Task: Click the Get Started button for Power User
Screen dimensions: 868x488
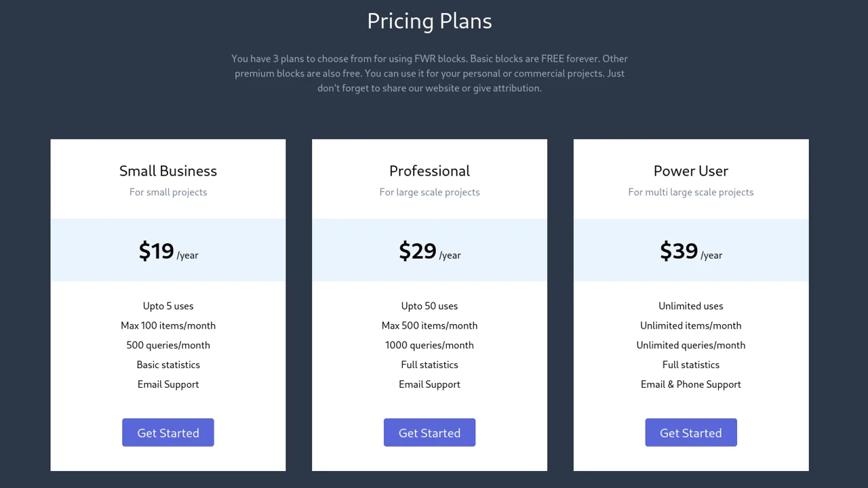Action: [x=691, y=432]
